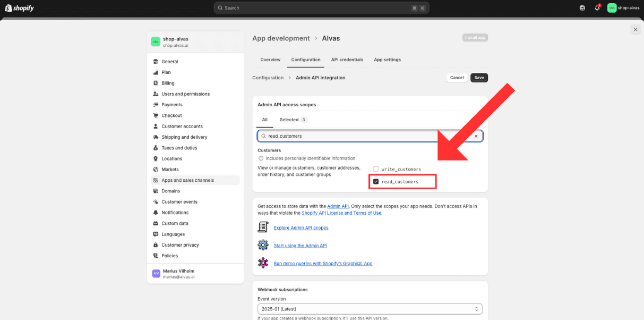Click the General settings icon

[156, 62]
